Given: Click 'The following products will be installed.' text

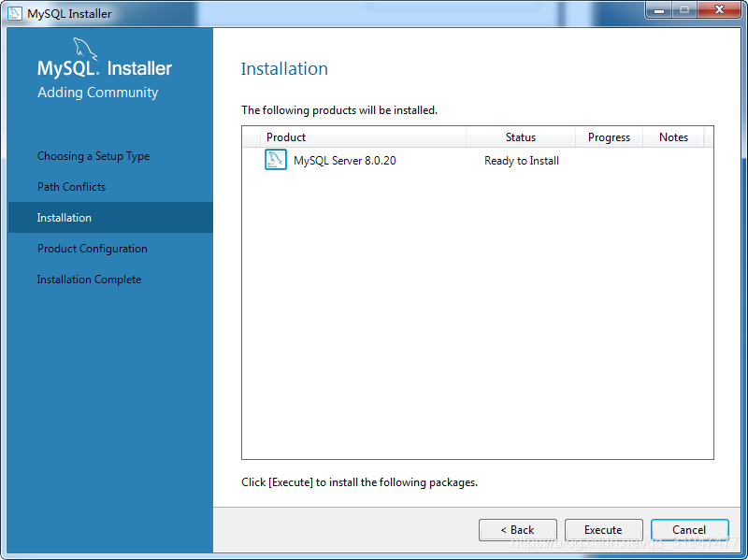Looking at the screenshot, I should 339,110.
